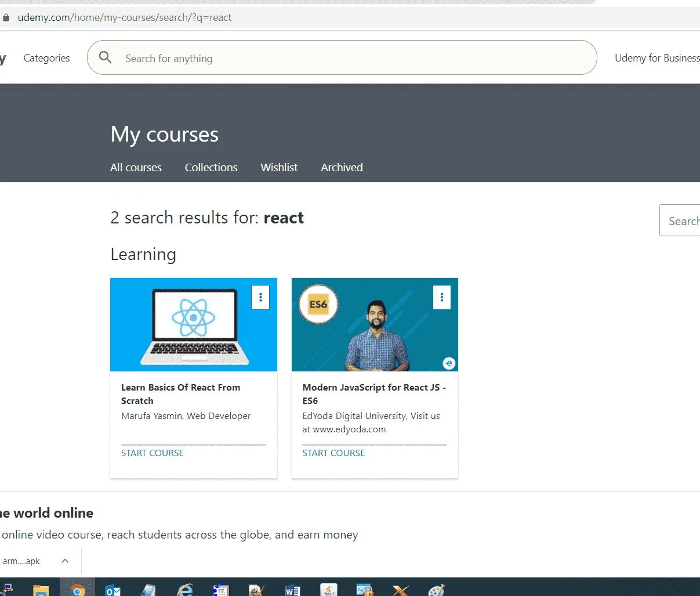Open Modern JavaScript for React JS - ES6 title
Image resolution: width=700 pixels, height=596 pixels.
(374, 394)
